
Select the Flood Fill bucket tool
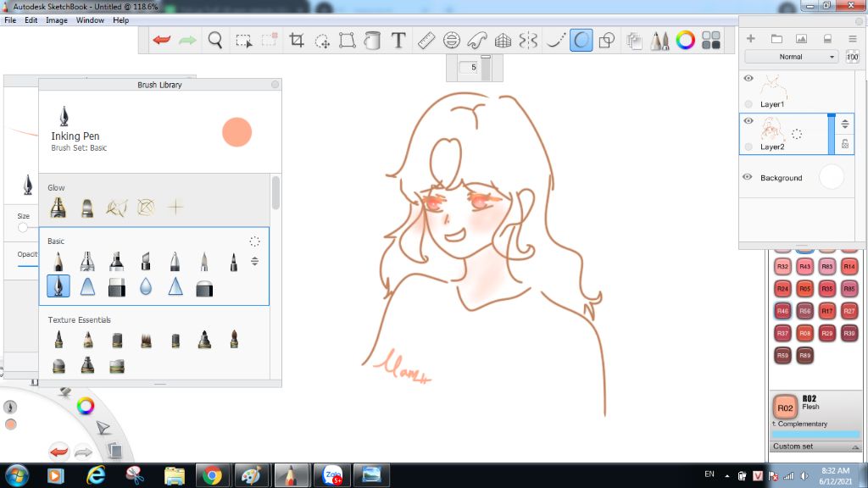click(373, 41)
